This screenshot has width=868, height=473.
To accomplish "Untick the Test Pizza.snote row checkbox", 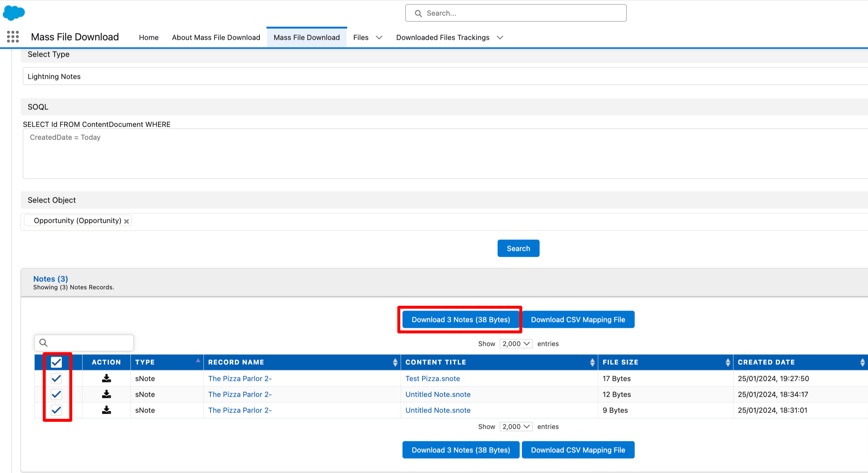I will tap(56, 378).
